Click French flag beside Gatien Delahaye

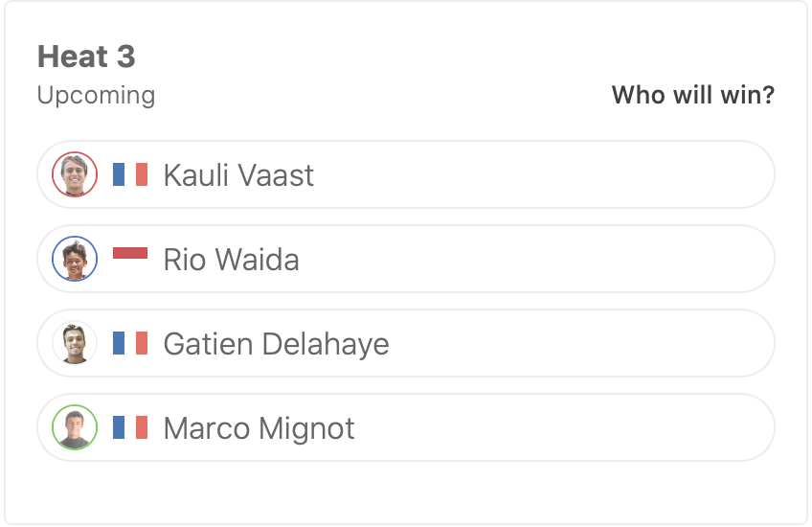(x=130, y=343)
